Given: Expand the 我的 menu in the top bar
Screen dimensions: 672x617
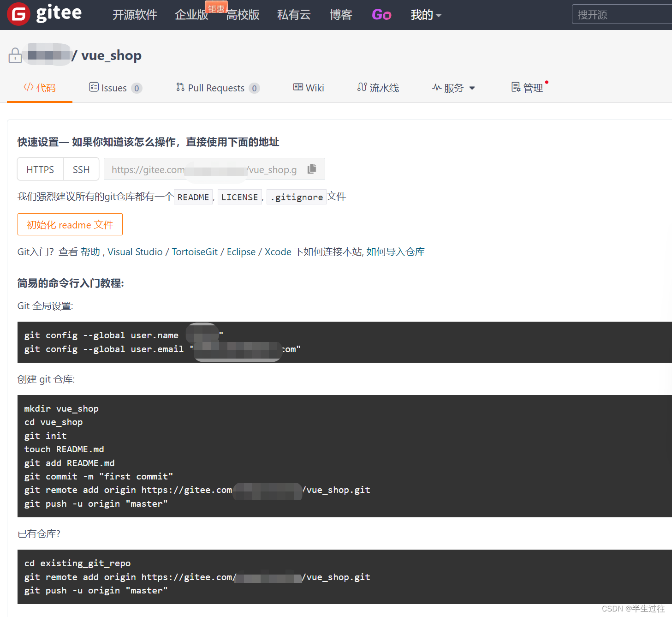Looking at the screenshot, I should (x=426, y=15).
